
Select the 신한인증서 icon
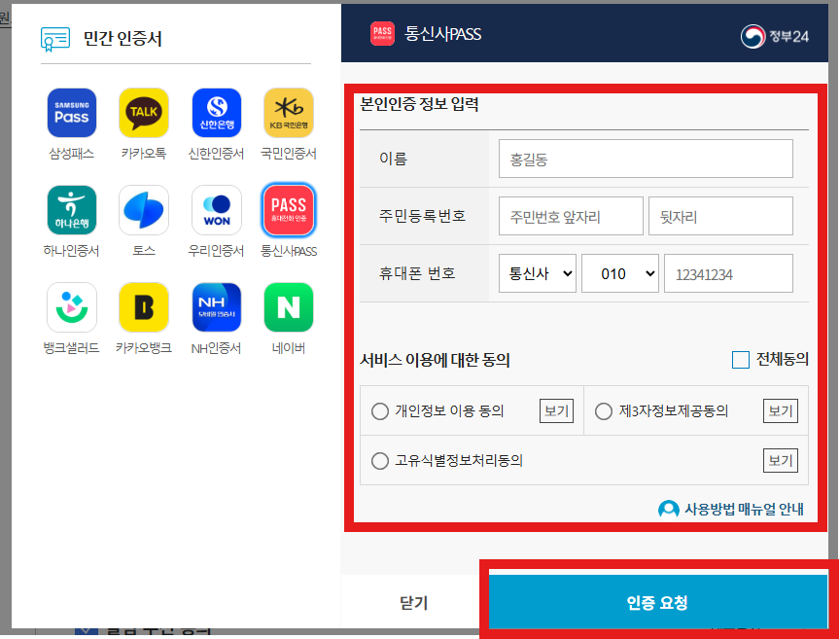(x=216, y=113)
